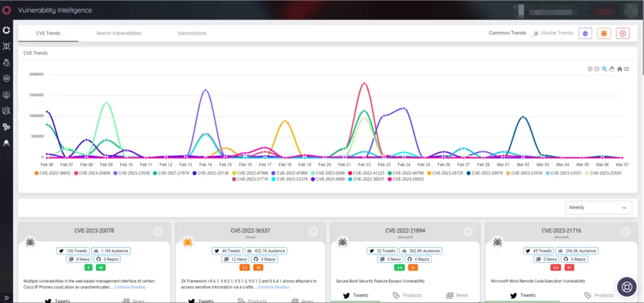Toggle CVE-2023-25136 series in chart legend
Screen dimensions: 644x303
(x=211, y=173)
